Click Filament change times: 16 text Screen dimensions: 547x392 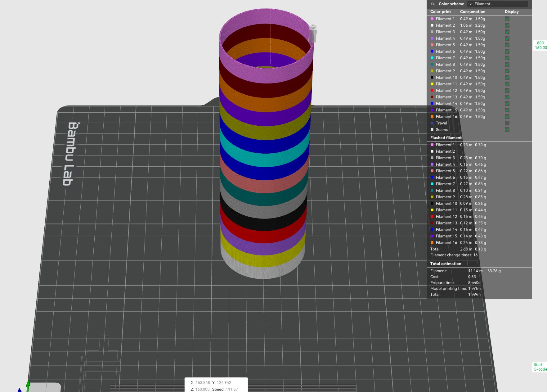pos(454,255)
